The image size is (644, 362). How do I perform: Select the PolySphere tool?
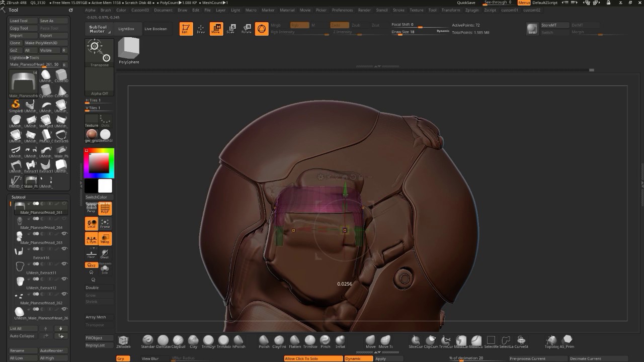click(129, 51)
